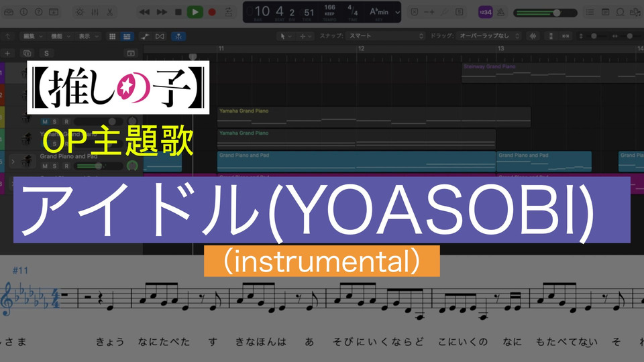The width and height of the screenshot is (644, 362).
Task: Open the 編集 menu
Action: coord(32,36)
